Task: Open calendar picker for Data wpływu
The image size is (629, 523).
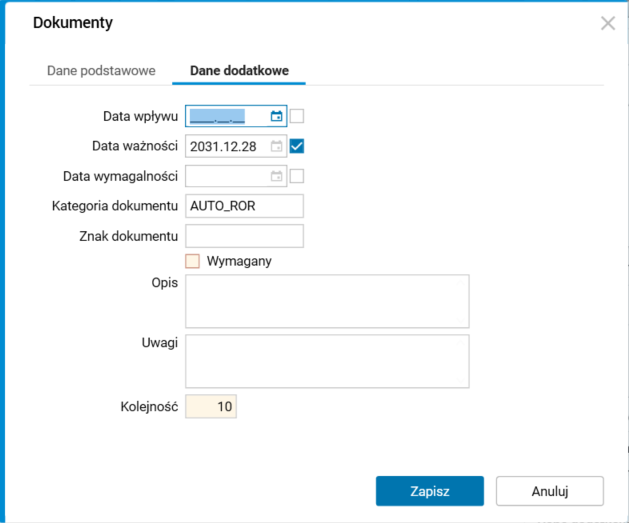Action: point(277,116)
